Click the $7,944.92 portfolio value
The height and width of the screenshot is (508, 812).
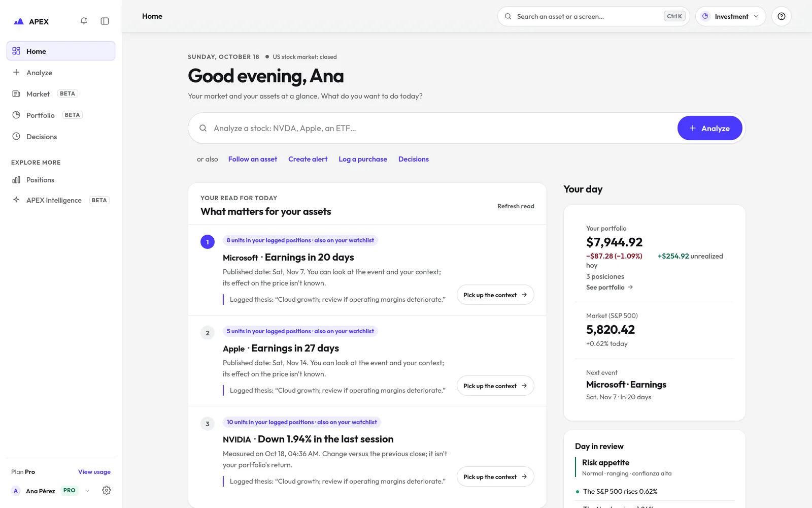click(615, 242)
